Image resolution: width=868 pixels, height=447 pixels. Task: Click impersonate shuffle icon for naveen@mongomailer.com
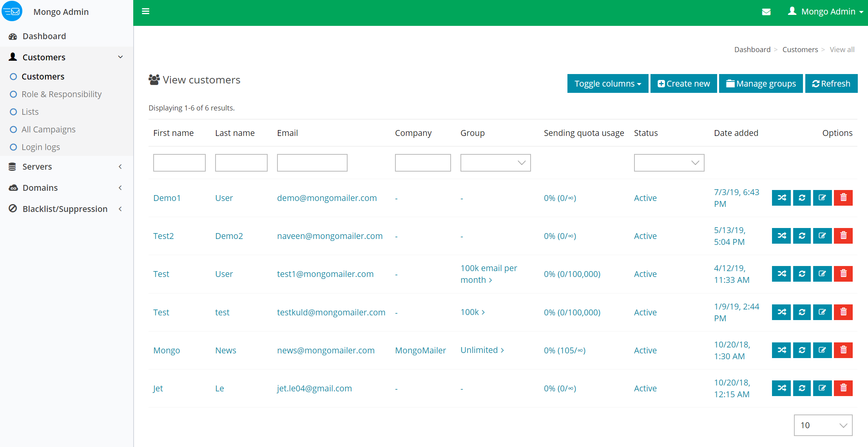tap(781, 236)
